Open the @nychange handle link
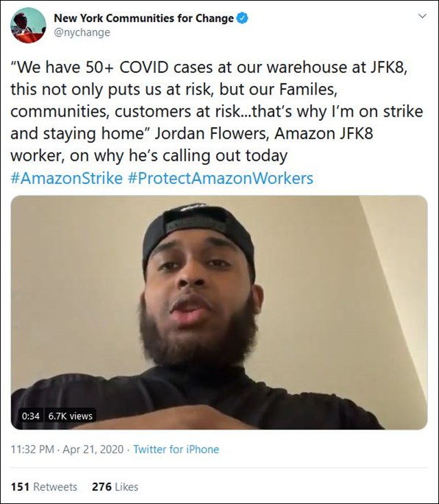This screenshot has width=439, height=504. [82, 33]
